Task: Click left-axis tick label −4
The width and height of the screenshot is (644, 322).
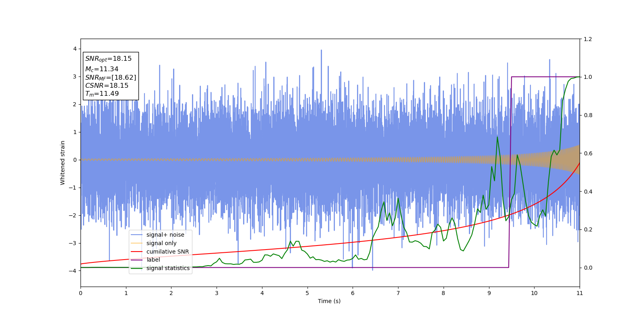Action: point(73,271)
